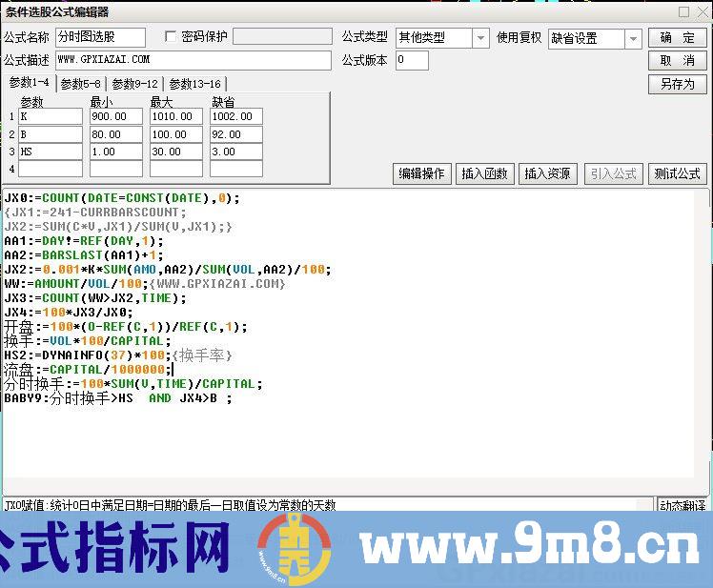Maximize the 条件选股公式编辑器 window
The width and height of the screenshot is (713, 588).
683,11
